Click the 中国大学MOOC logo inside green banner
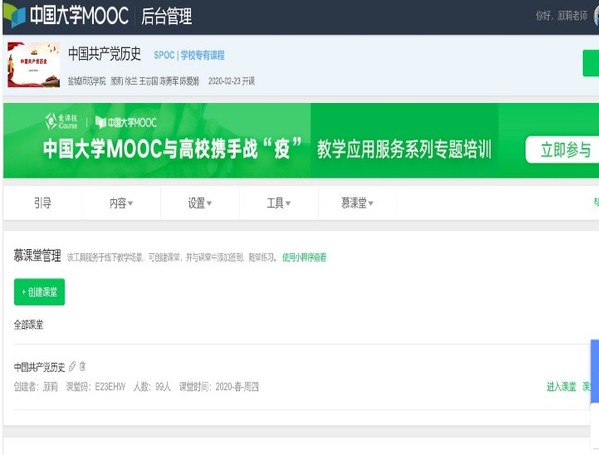The image size is (599, 455). 126,122
